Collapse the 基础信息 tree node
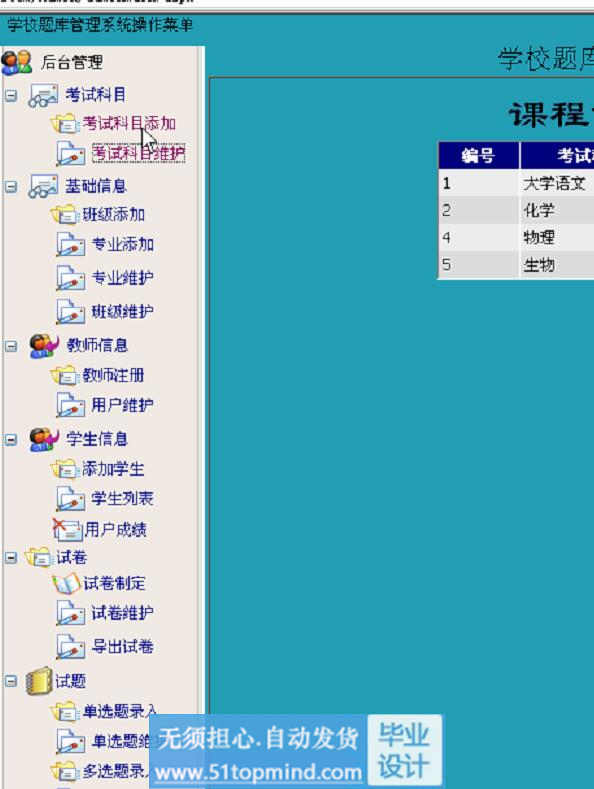 click(x=11, y=187)
